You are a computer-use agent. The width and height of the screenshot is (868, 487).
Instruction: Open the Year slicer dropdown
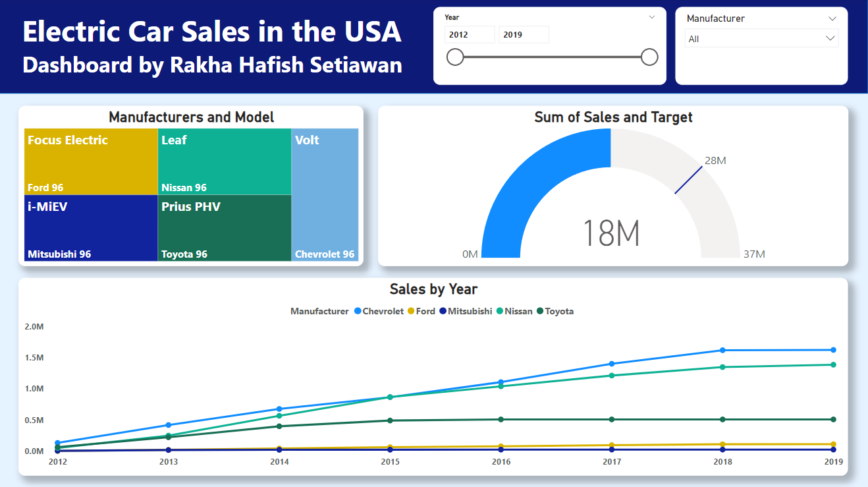651,17
